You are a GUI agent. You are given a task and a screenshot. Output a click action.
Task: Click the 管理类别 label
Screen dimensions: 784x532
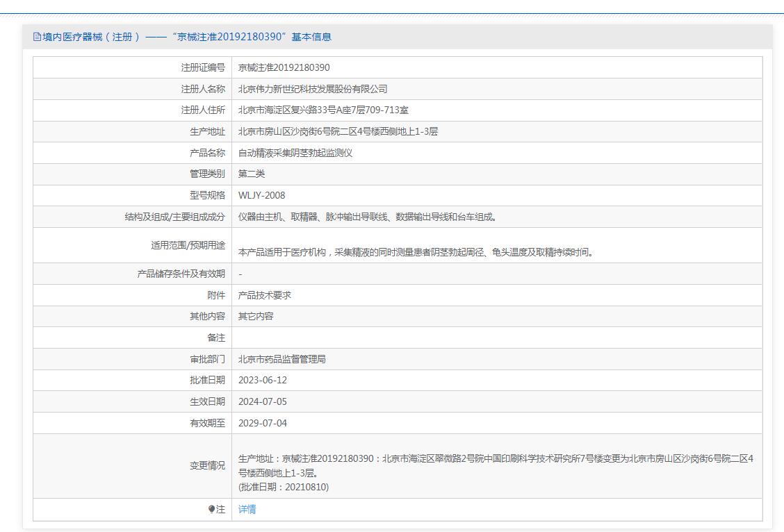[x=208, y=174]
